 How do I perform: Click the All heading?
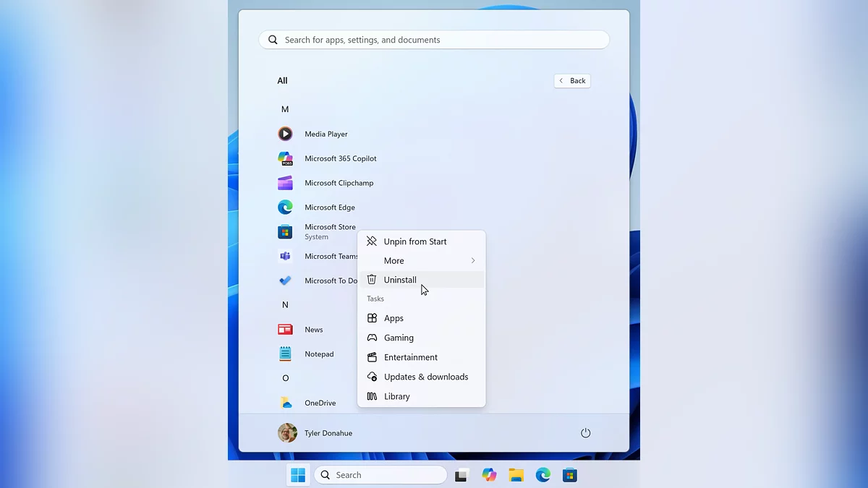(x=282, y=81)
